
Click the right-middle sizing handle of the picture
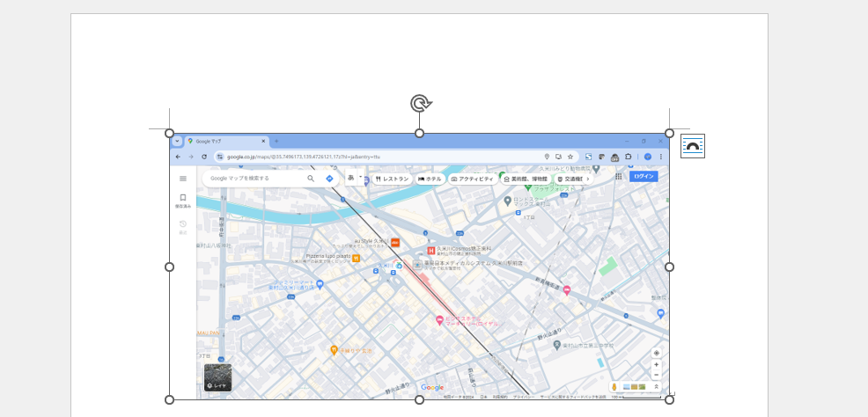pyautogui.click(x=669, y=267)
